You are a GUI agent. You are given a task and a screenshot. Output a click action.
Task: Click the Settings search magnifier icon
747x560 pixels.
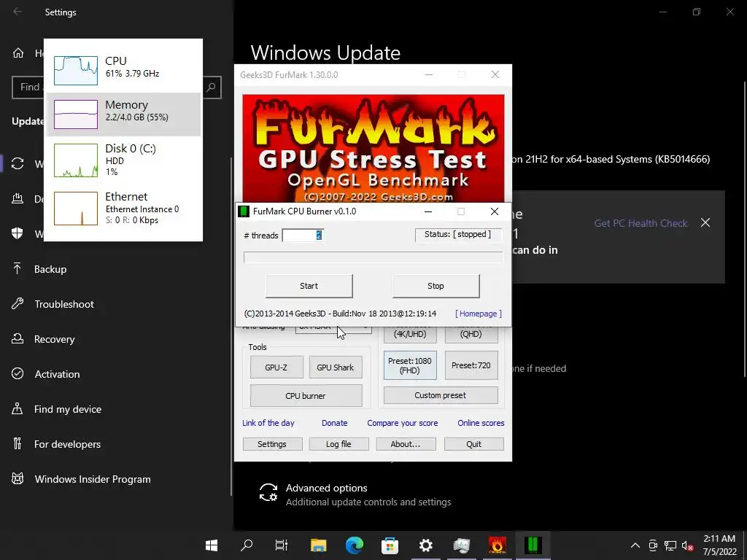tap(211, 87)
